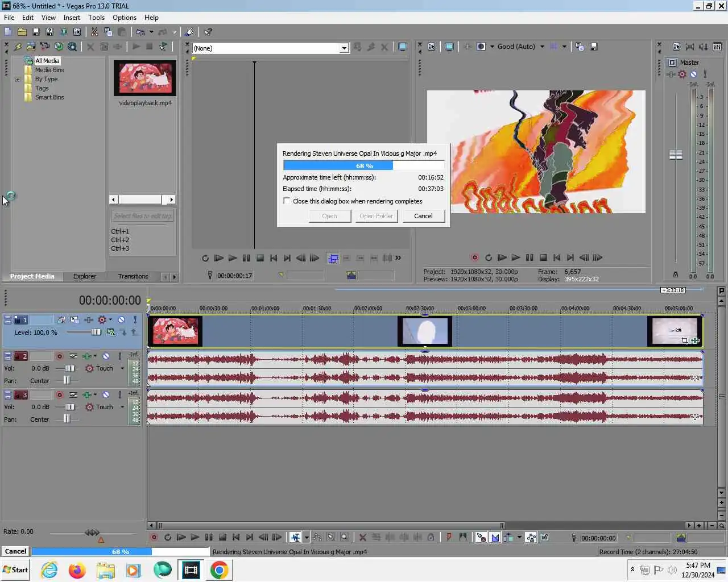
Task: Open the (None) preset dropdown in Trimmer
Action: [344, 48]
